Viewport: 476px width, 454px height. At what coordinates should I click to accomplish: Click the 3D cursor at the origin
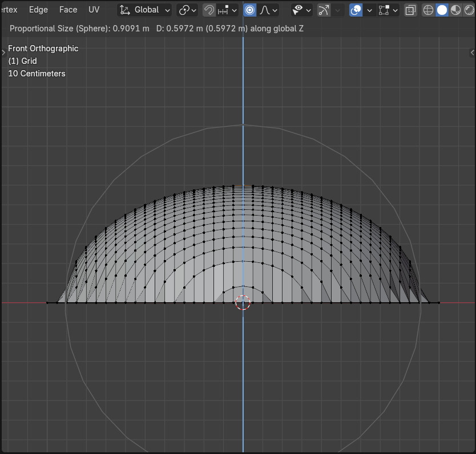coord(243,303)
